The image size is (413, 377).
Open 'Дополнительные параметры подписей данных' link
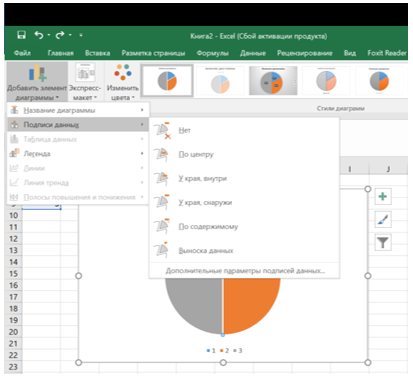[x=245, y=271]
